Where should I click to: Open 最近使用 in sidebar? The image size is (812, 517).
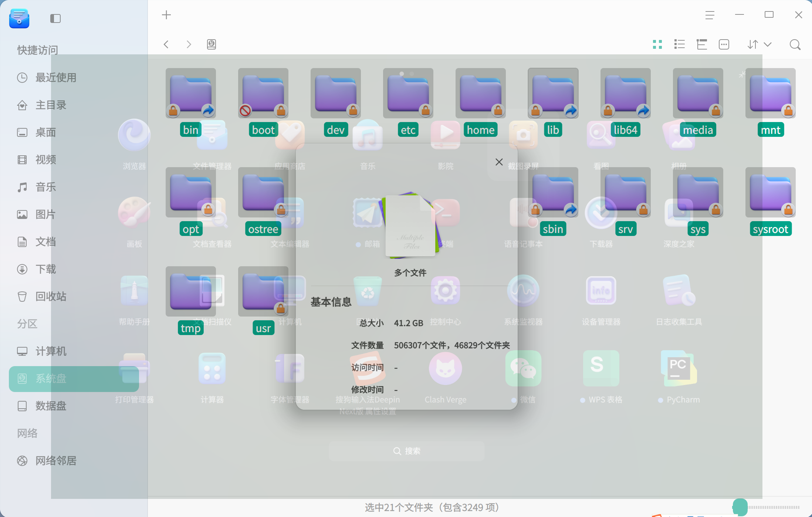pos(74,78)
